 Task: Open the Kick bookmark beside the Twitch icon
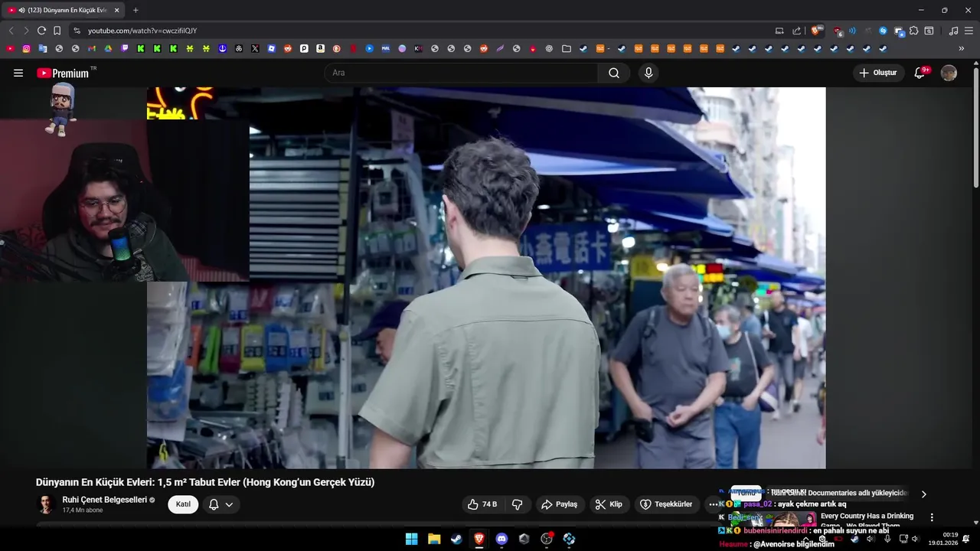(x=141, y=48)
